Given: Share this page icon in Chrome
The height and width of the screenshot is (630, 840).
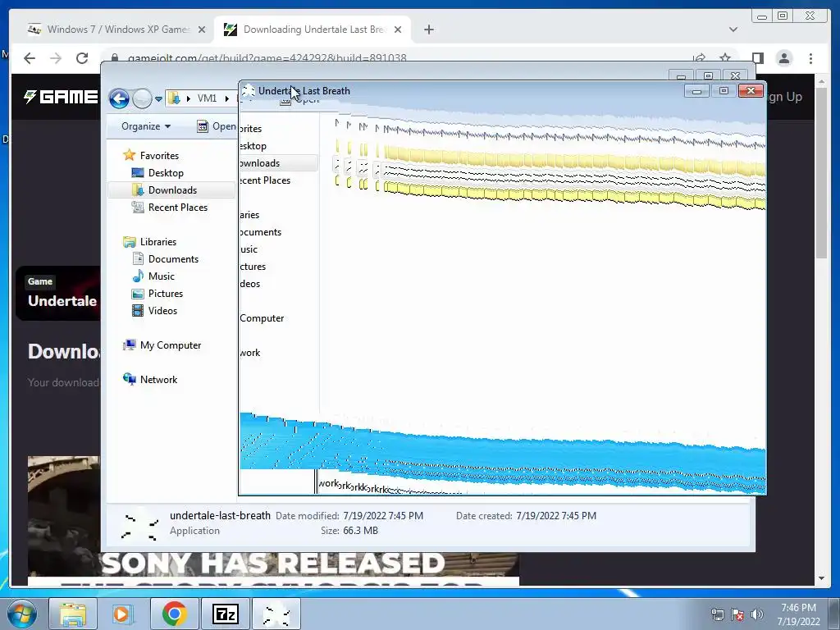Looking at the screenshot, I should pos(699,58).
